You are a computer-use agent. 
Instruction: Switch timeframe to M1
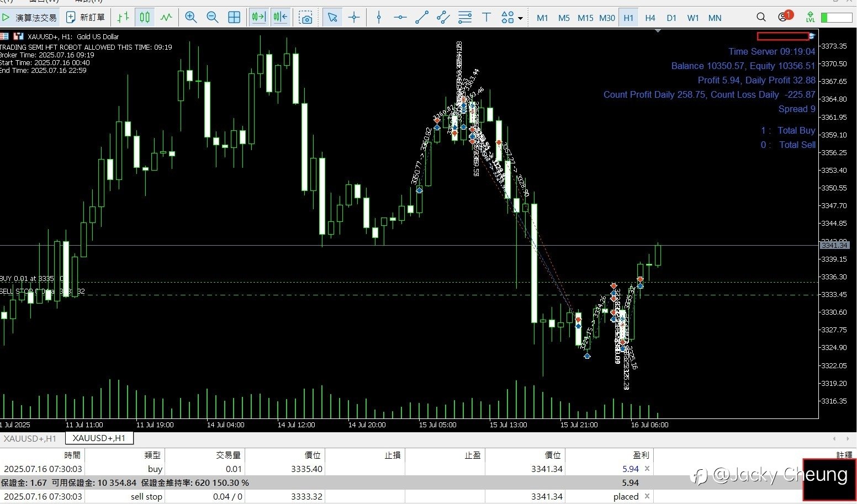point(542,18)
